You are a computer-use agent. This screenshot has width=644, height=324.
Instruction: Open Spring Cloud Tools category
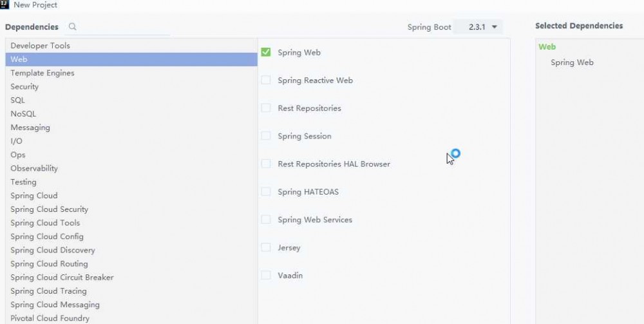click(x=131, y=223)
